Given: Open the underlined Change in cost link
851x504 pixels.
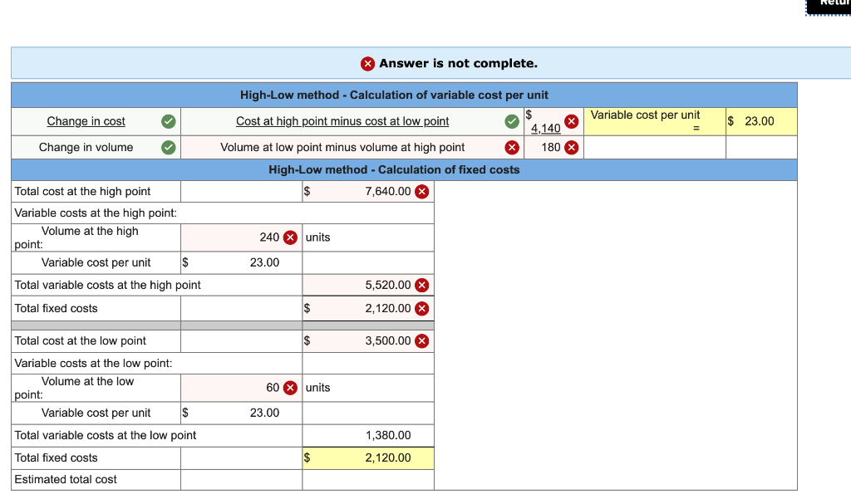Looking at the screenshot, I should (86, 121).
